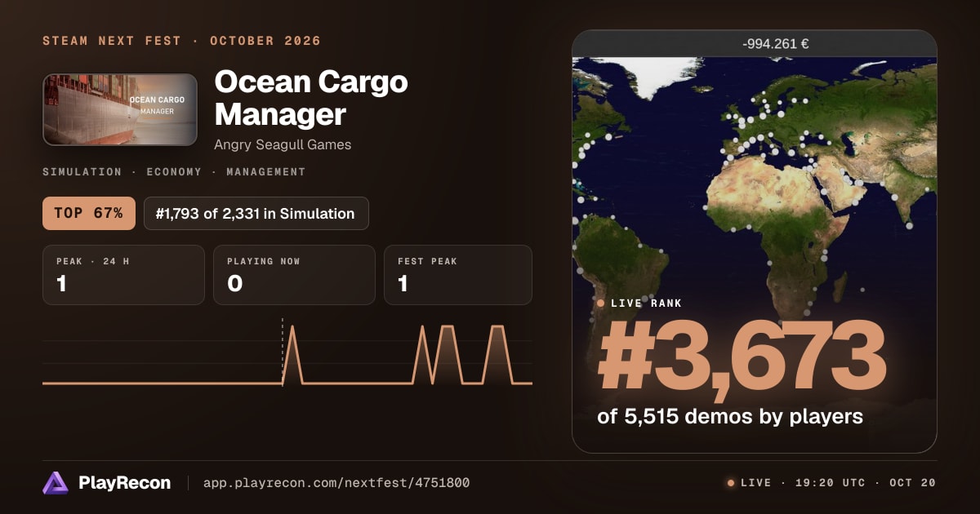Click the PlayRecon brand name
980x514 pixels.
124,483
